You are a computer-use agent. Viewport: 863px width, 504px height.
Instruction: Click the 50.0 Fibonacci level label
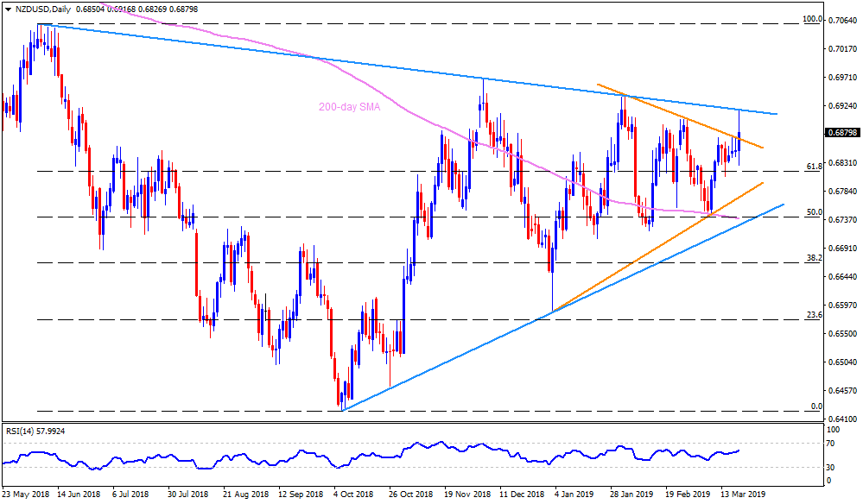click(x=810, y=211)
